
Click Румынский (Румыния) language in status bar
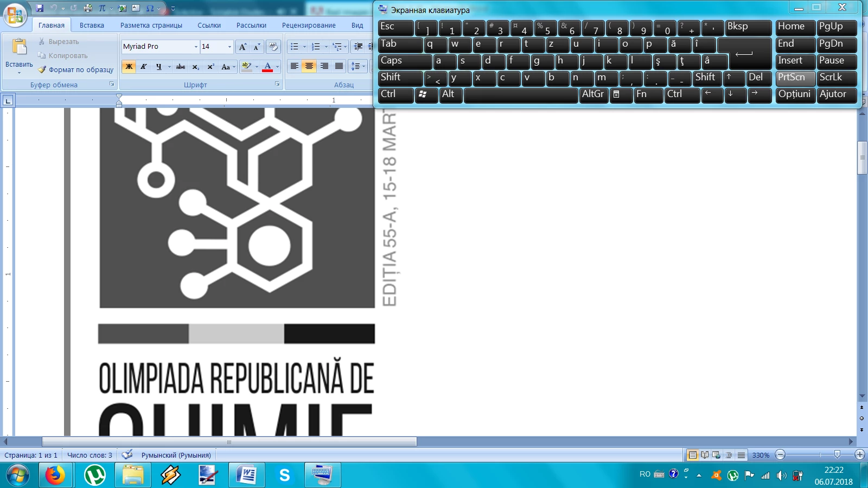coord(176,455)
